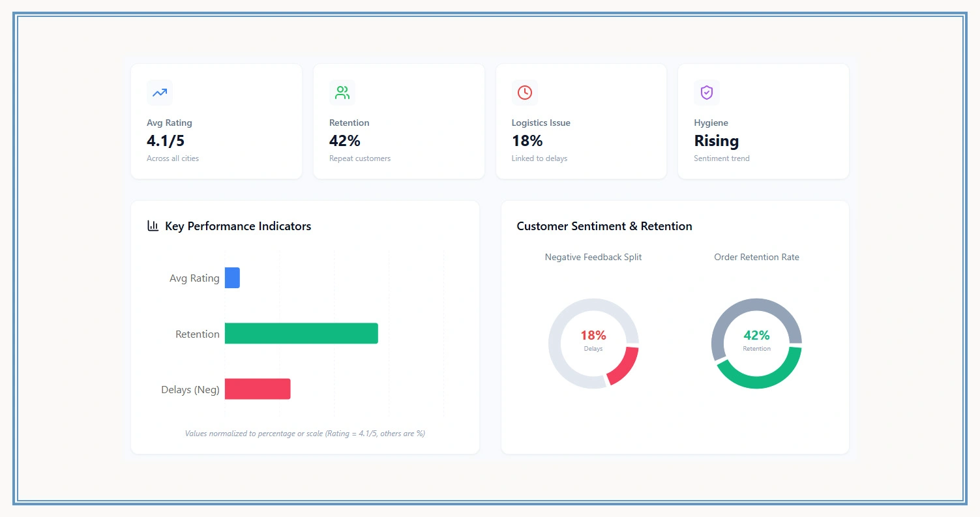
Task: Open the Avg Rating summary card
Action: (x=216, y=121)
